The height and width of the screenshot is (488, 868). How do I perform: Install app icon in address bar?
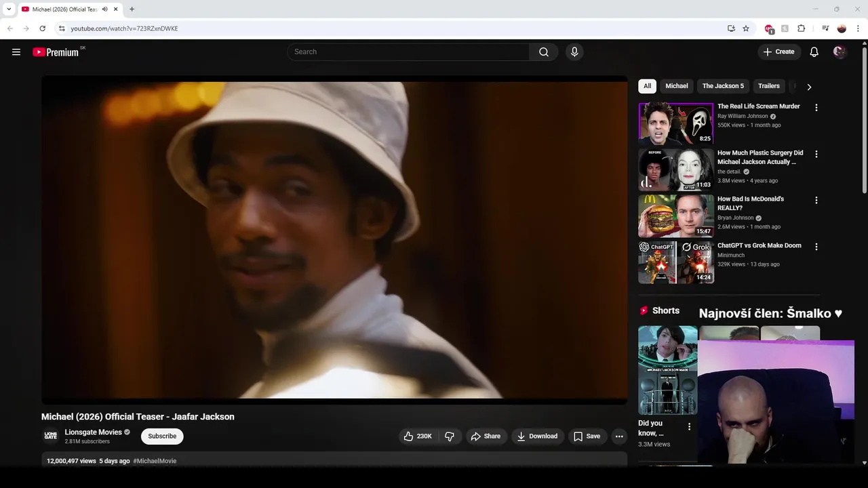point(731,28)
